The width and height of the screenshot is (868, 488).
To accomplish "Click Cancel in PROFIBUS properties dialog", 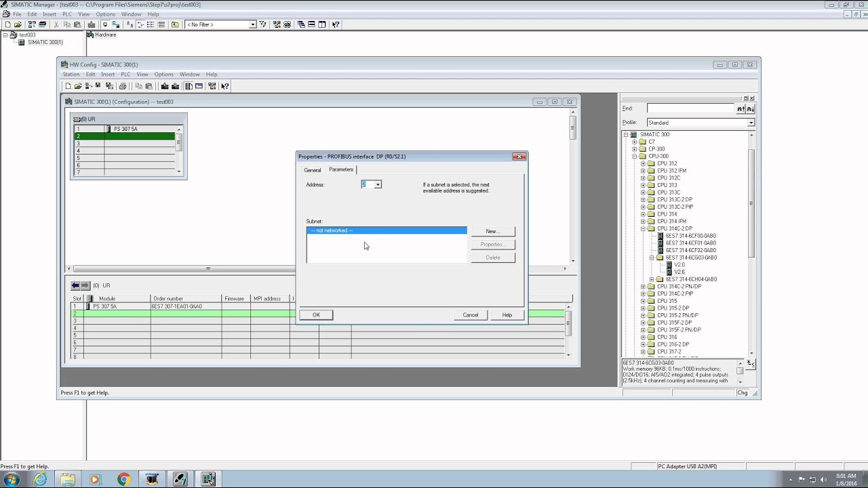I will 471,314.
